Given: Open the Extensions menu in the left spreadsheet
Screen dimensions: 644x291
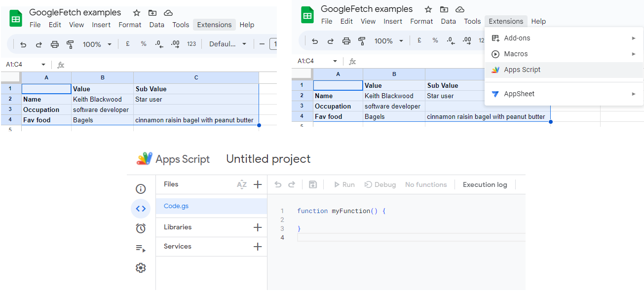Looking at the screenshot, I should 214,25.
